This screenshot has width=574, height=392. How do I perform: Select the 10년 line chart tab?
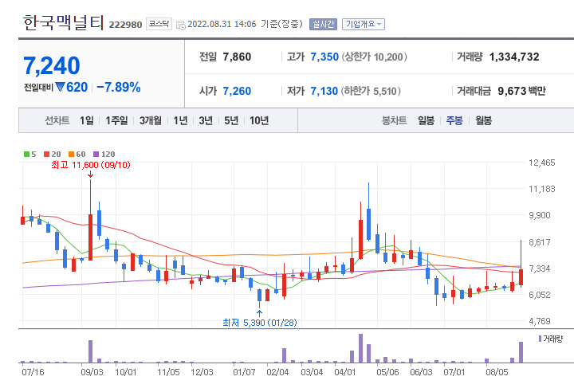coord(259,120)
